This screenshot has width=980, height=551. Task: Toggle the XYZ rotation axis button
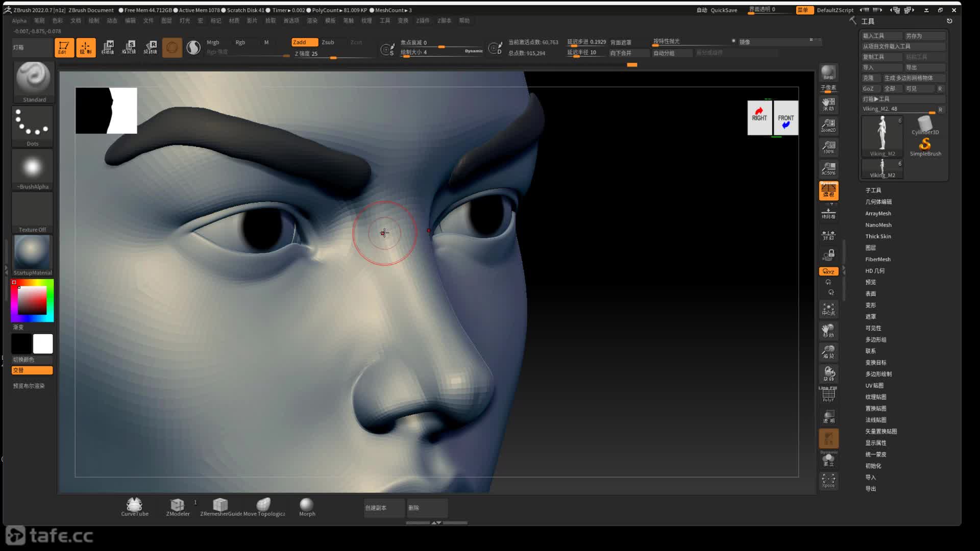[828, 271]
